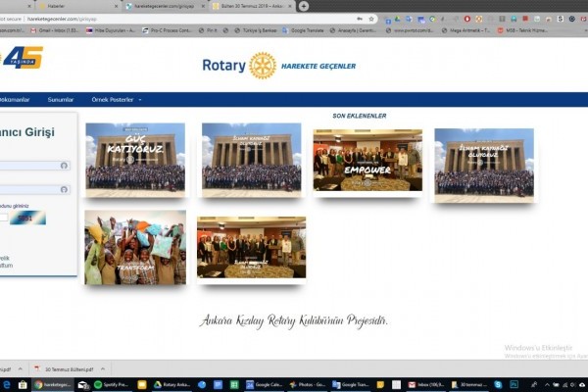Open the 30 temmuz taskbar item
Image resolution: width=588 pixels, height=392 pixels.
[468, 384]
